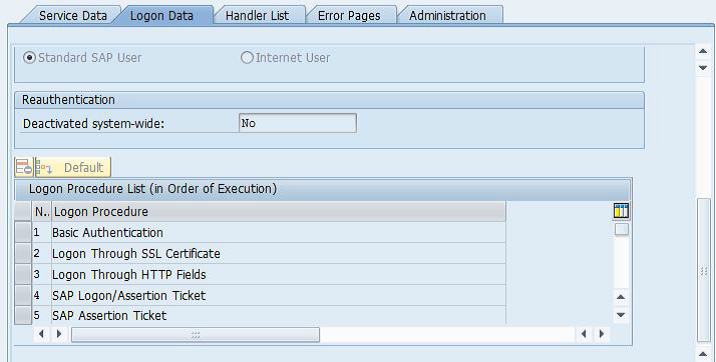Click the Default logon procedures button
The height and width of the screenshot is (362, 716).
coord(73,167)
